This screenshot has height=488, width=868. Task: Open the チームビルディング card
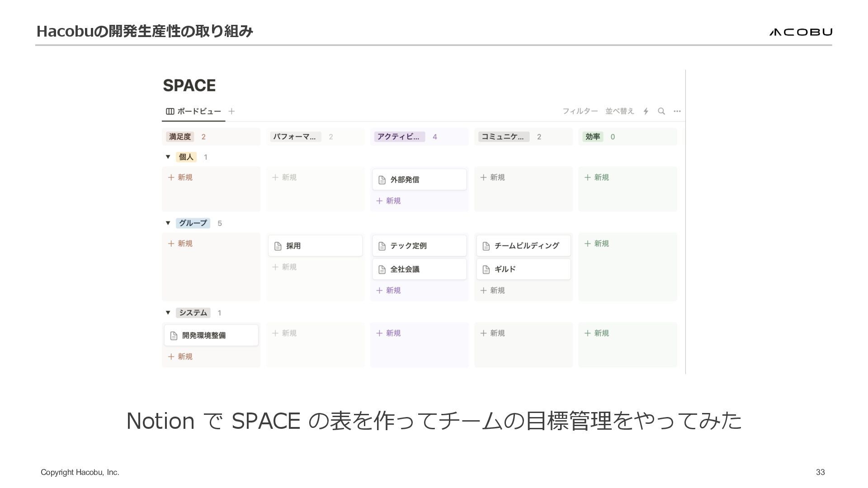pyautogui.click(x=524, y=246)
